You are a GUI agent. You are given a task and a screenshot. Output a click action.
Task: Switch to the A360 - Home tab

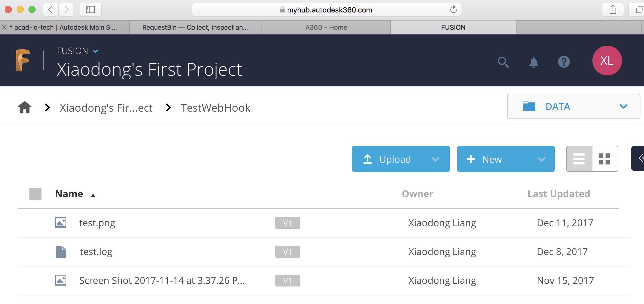click(326, 27)
